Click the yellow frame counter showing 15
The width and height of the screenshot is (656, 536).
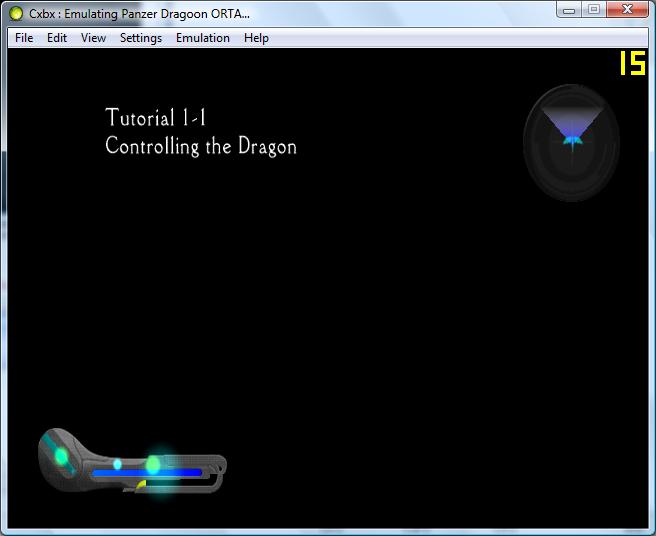click(632, 64)
